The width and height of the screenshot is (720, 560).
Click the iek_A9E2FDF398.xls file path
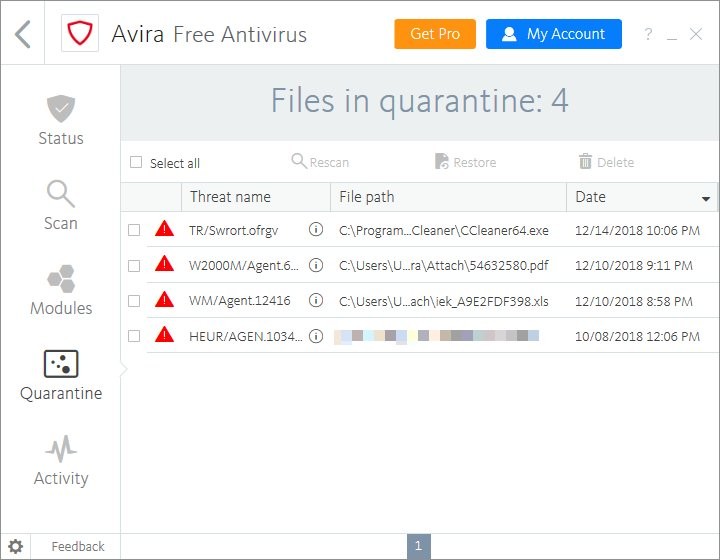[x=444, y=302]
